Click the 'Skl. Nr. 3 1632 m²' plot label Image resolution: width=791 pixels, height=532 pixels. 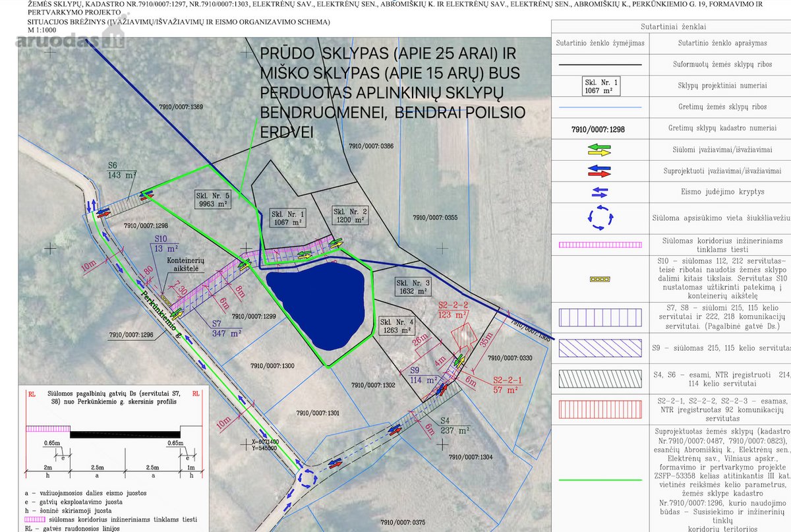[x=412, y=287]
